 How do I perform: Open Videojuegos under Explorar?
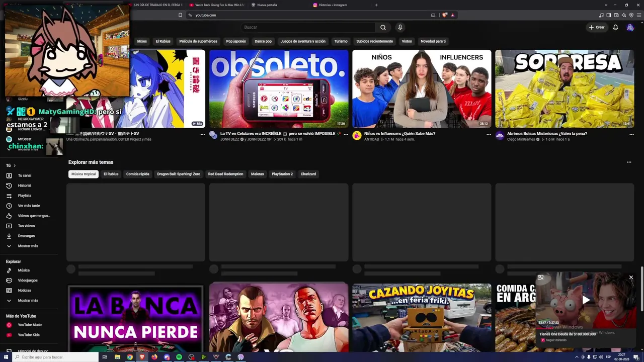tap(29, 281)
